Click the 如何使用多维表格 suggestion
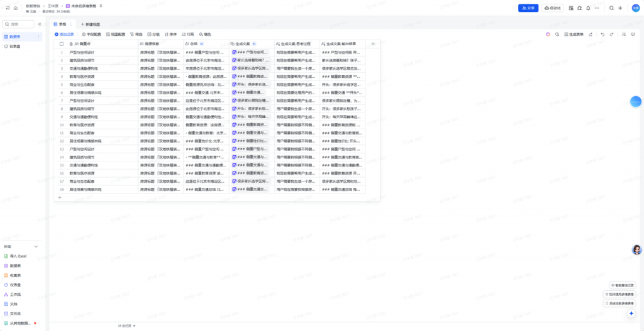Image resolution: width=644 pixels, height=331 pixels. pyautogui.click(x=619, y=295)
